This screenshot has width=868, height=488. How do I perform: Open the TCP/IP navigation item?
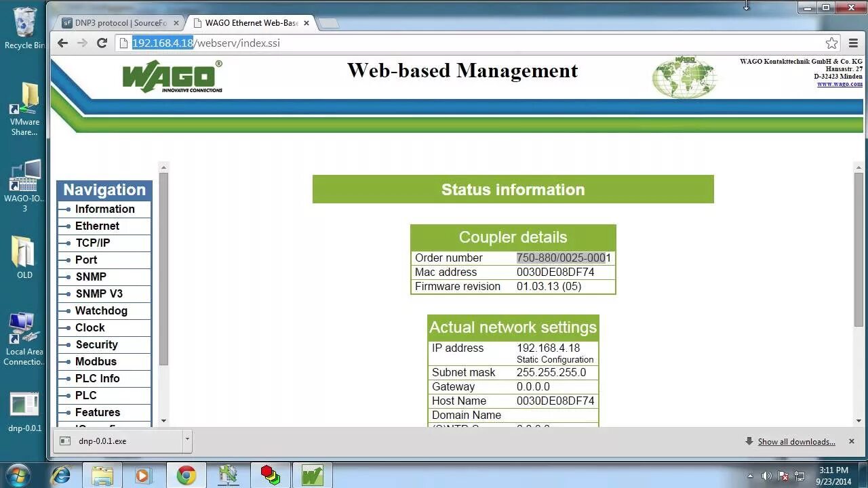[x=104, y=243]
